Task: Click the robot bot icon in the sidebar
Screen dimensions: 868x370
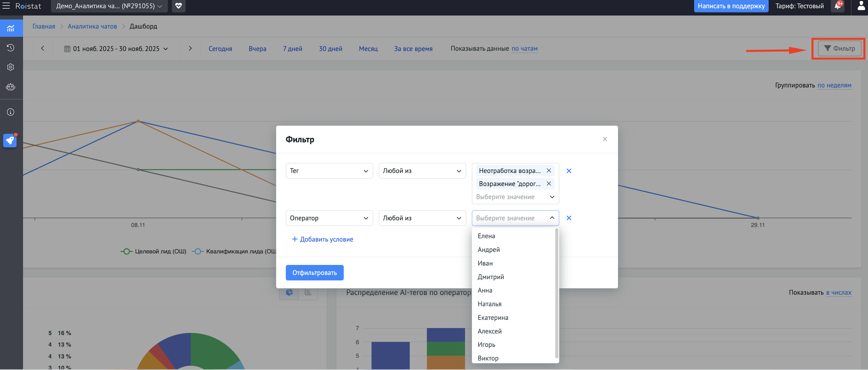Action: click(x=10, y=87)
